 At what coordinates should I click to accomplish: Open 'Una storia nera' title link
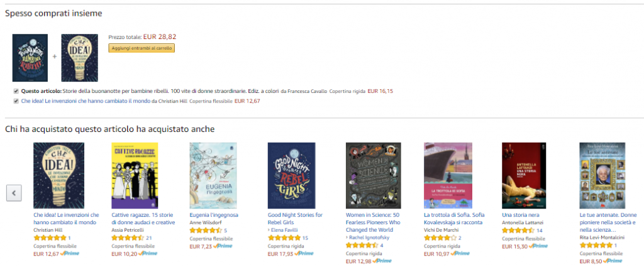[521, 215]
